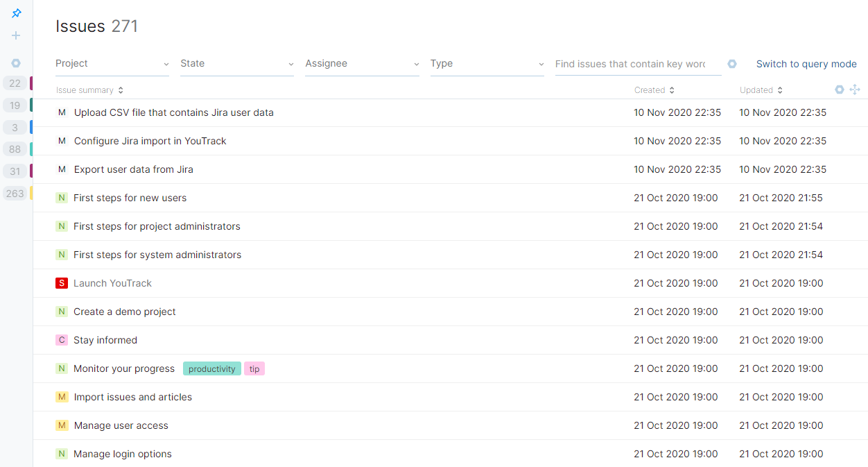
Task: Open the sidebar settings gear icon
Action: click(16, 63)
